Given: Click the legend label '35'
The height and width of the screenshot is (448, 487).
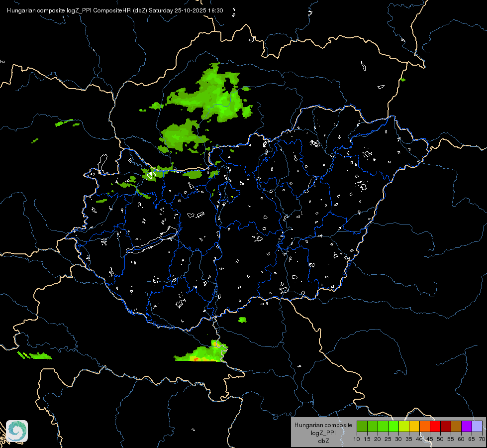Looking at the screenshot, I should [409, 440].
